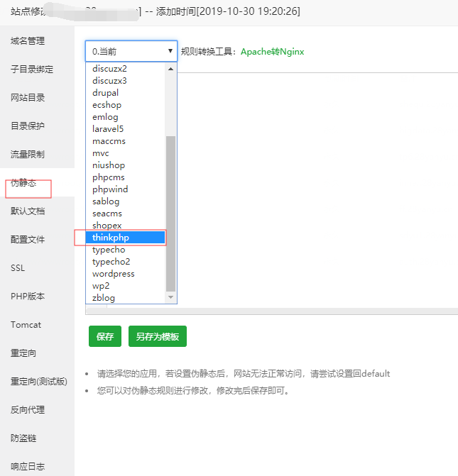Choose typecho2 from the template list

pos(125,262)
